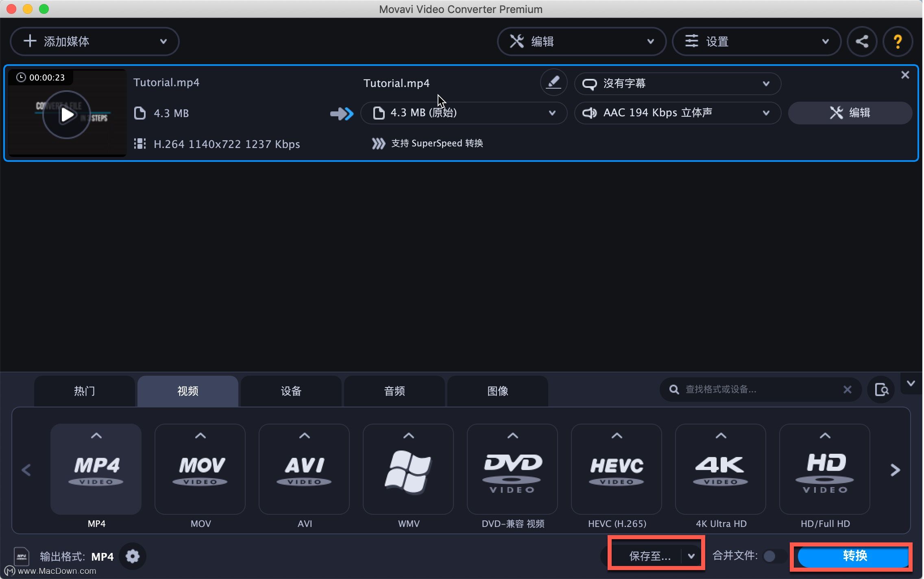Select the HEVC (H.265) format tile
The height and width of the screenshot is (579, 924).
coord(617,469)
